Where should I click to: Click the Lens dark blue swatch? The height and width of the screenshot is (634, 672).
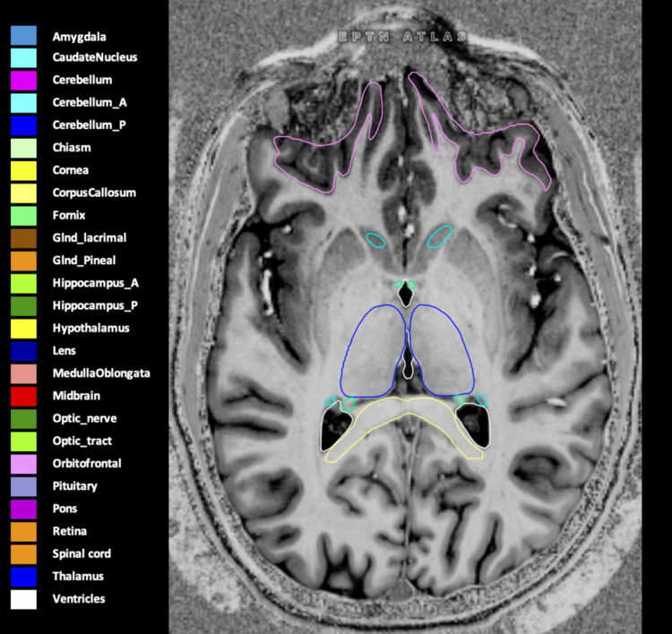click(23, 351)
